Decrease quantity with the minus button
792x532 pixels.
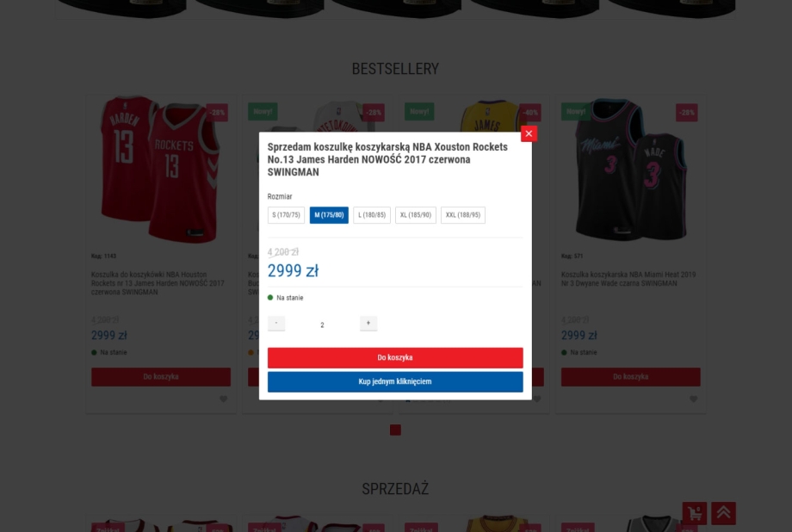pos(276,323)
